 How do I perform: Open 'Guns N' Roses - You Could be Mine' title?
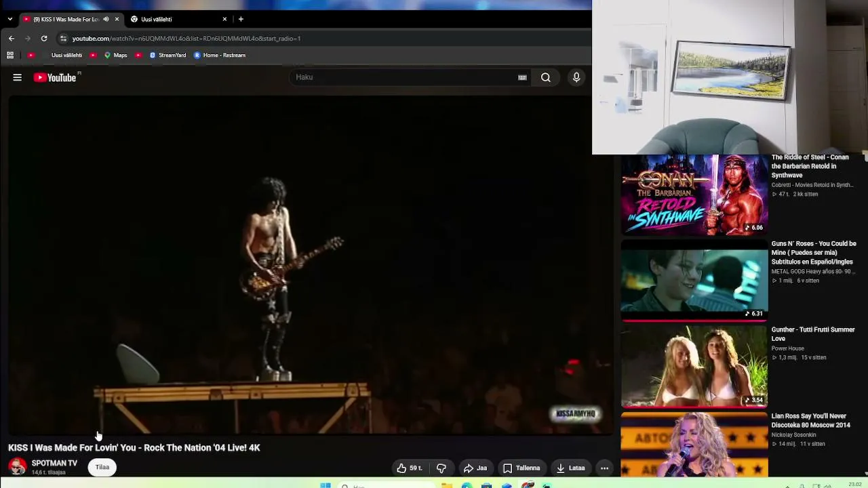[x=814, y=253]
